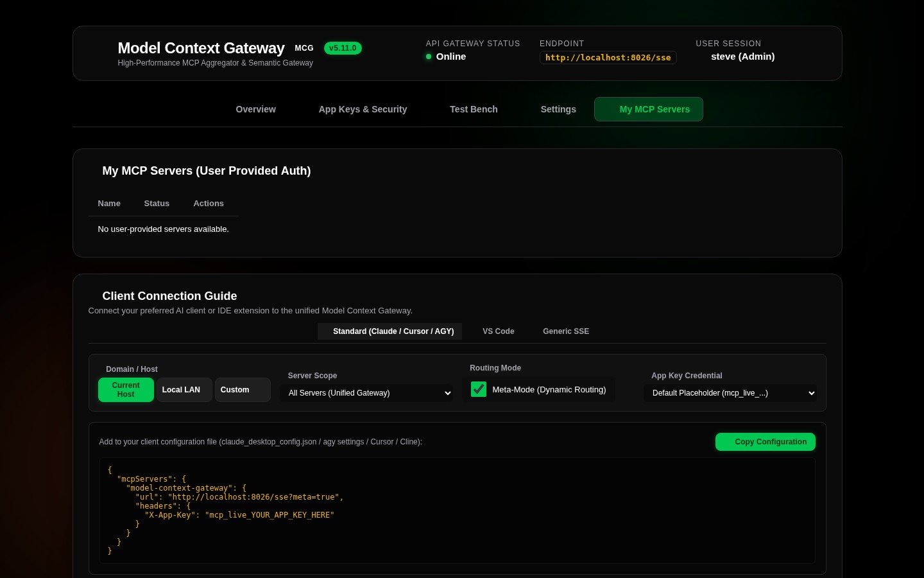Select the Local LAN host option
Viewport: 924px width, 578px height.
pyautogui.click(x=184, y=390)
